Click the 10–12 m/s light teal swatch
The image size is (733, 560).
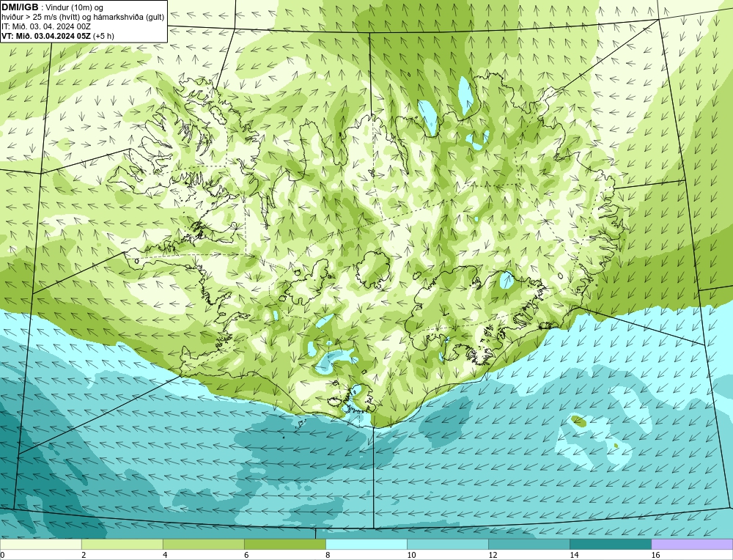[x=447, y=544]
